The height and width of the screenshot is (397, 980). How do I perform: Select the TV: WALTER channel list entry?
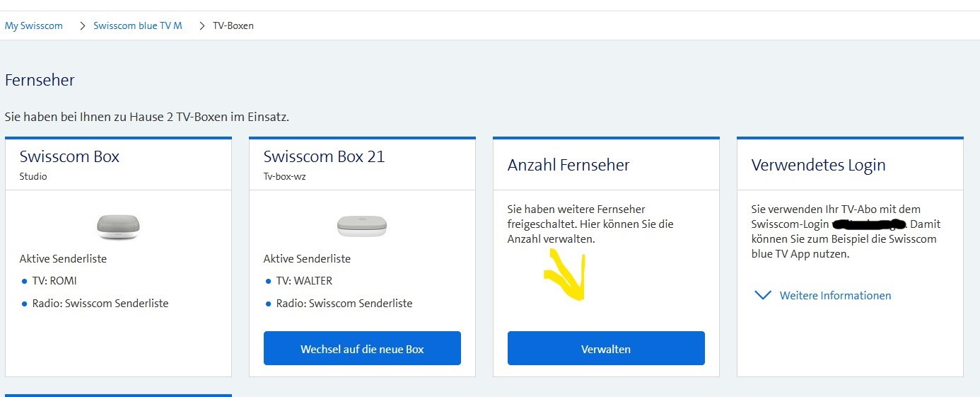tap(304, 281)
